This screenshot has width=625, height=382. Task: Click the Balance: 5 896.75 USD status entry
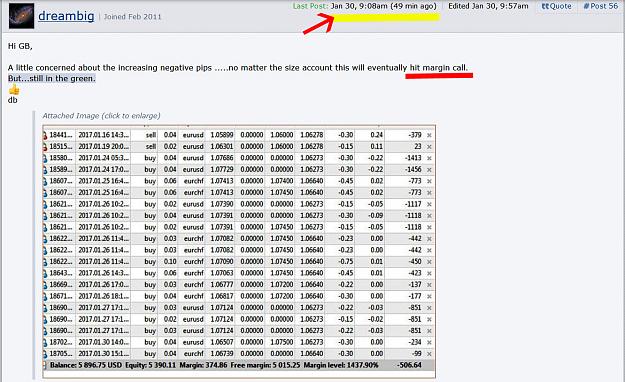pyautogui.click(x=86, y=365)
